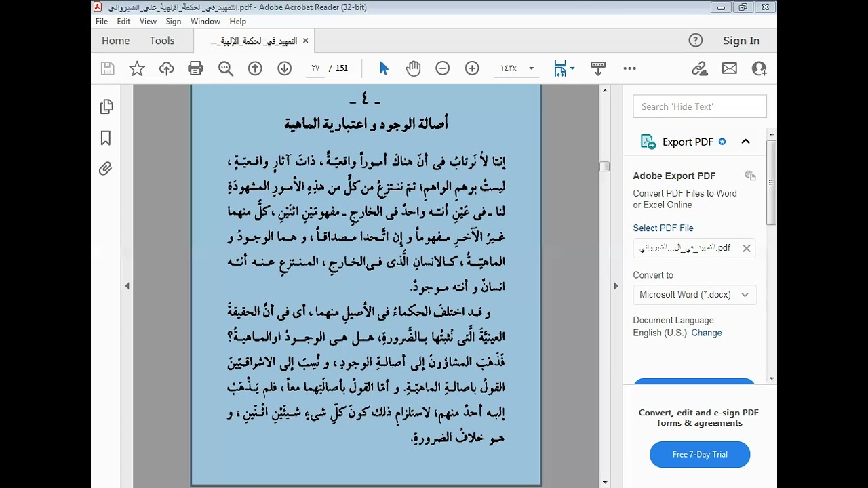Open help question mark icon
868x488 pixels.
pos(696,41)
